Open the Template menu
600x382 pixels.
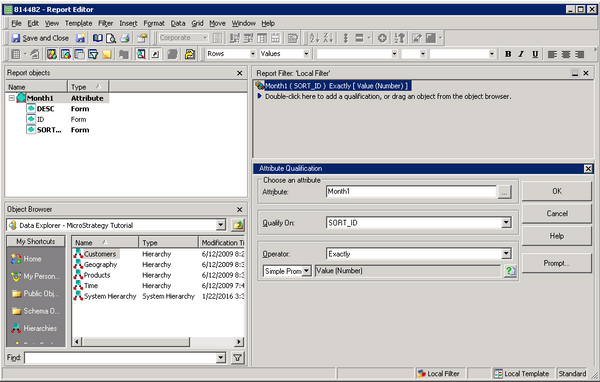click(78, 23)
